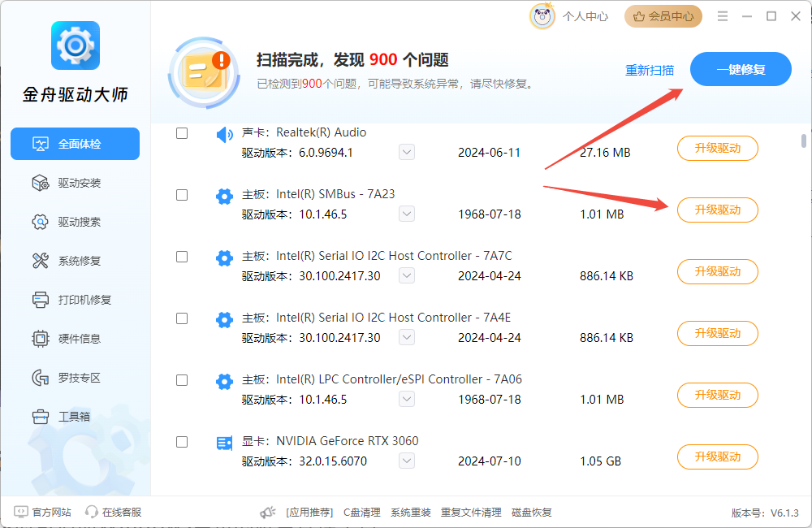Check the NVIDIA GeForce RTX 3060 checkbox

point(182,441)
